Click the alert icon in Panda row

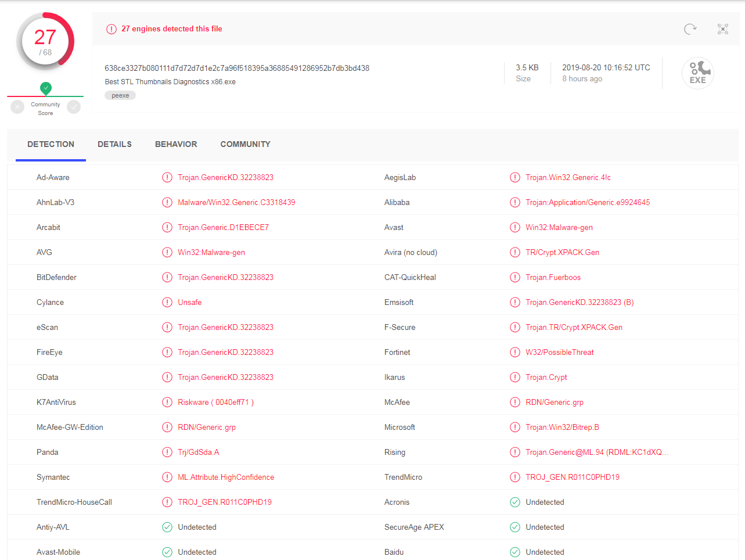click(x=167, y=453)
